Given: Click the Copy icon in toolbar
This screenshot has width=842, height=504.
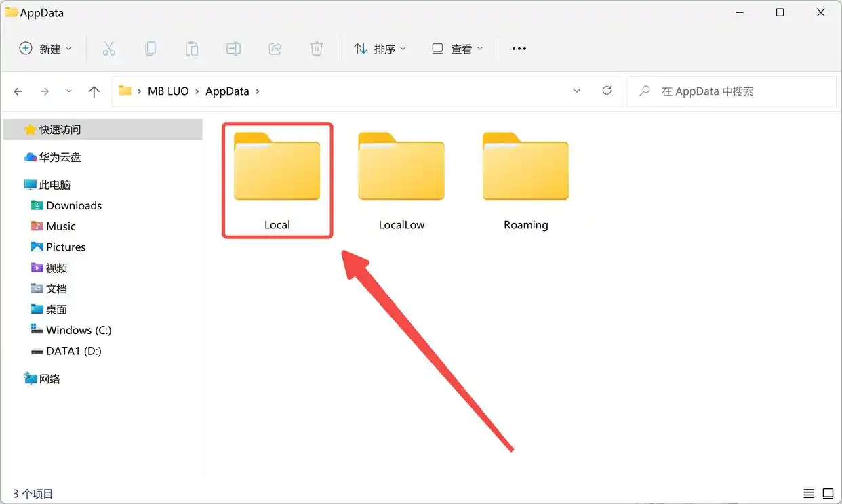Looking at the screenshot, I should tap(151, 49).
